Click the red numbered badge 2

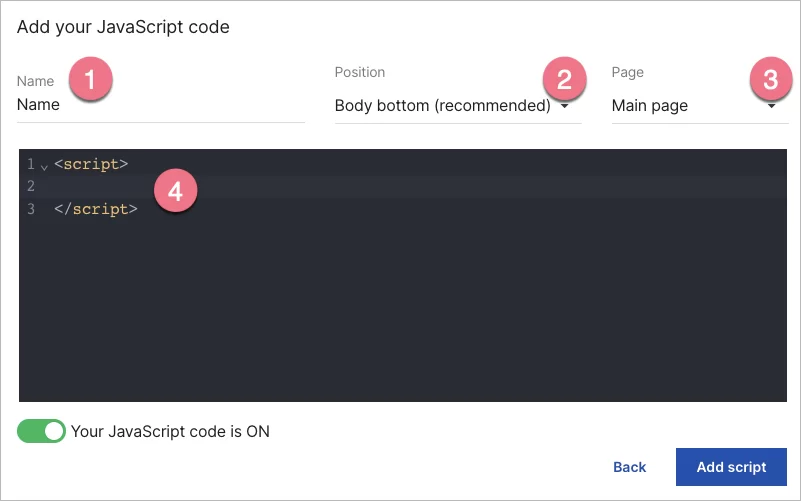coord(564,79)
